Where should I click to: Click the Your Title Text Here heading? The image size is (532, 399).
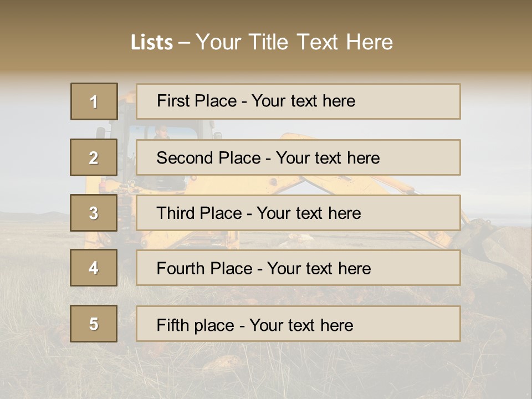pyautogui.click(x=294, y=42)
